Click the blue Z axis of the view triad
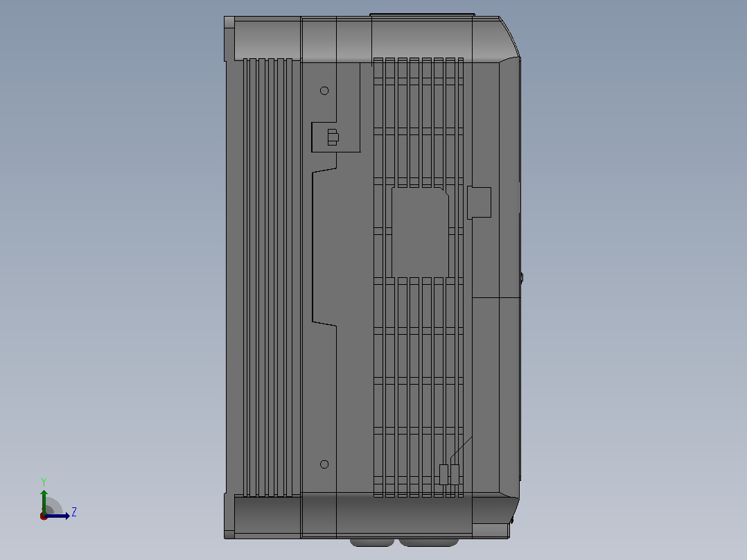The image size is (747, 560). pos(57,516)
